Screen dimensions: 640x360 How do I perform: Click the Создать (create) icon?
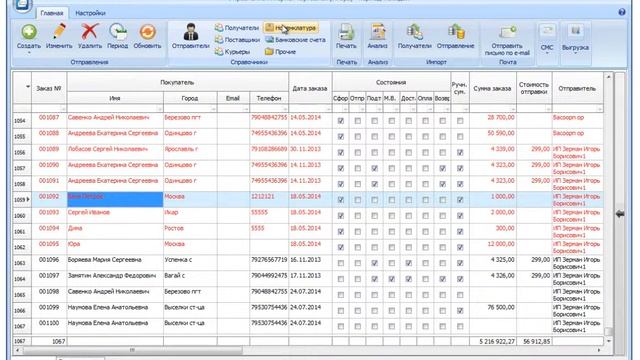(x=29, y=32)
